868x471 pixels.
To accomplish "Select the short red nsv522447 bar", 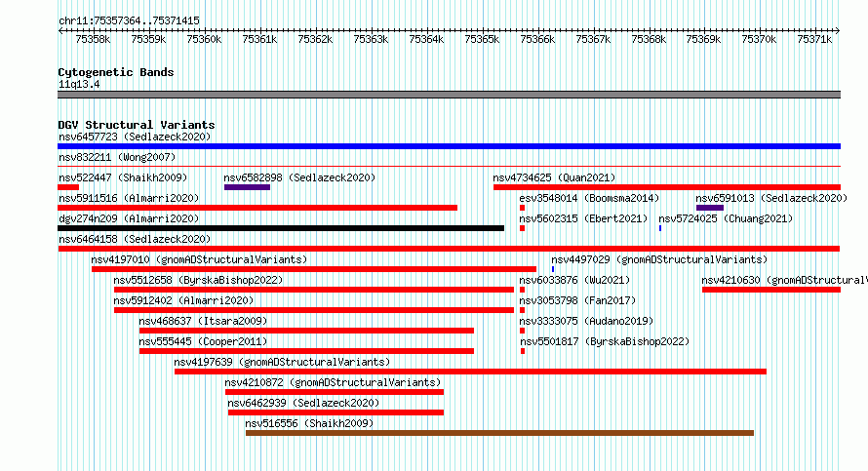I will (68, 187).
